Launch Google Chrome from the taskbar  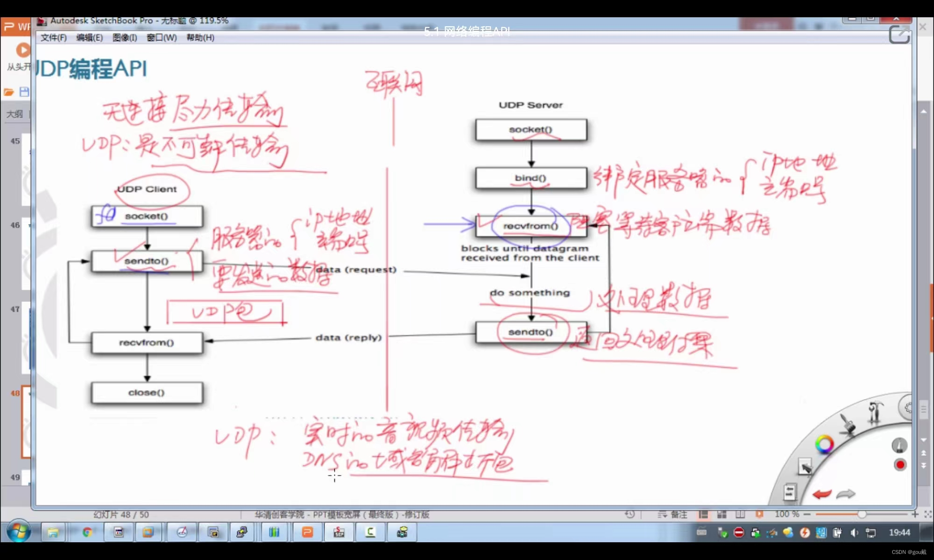pos(88,532)
